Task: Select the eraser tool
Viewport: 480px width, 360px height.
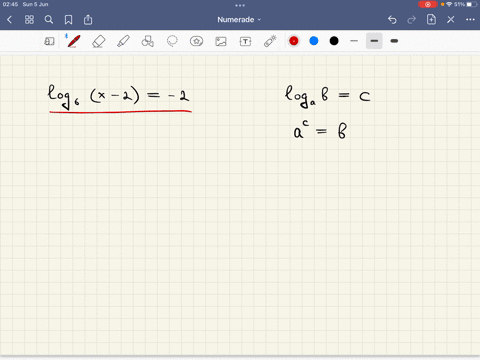Action: (x=98, y=42)
